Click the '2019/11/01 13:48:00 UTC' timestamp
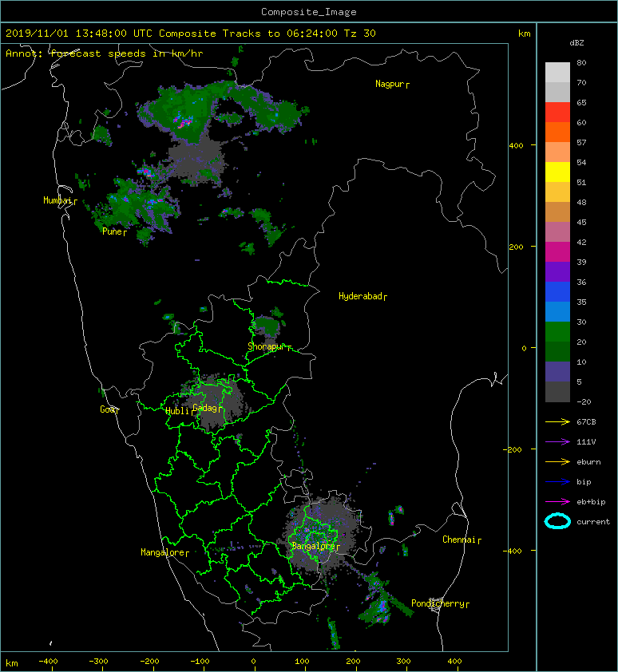 pyautogui.click(x=79, y=34)
